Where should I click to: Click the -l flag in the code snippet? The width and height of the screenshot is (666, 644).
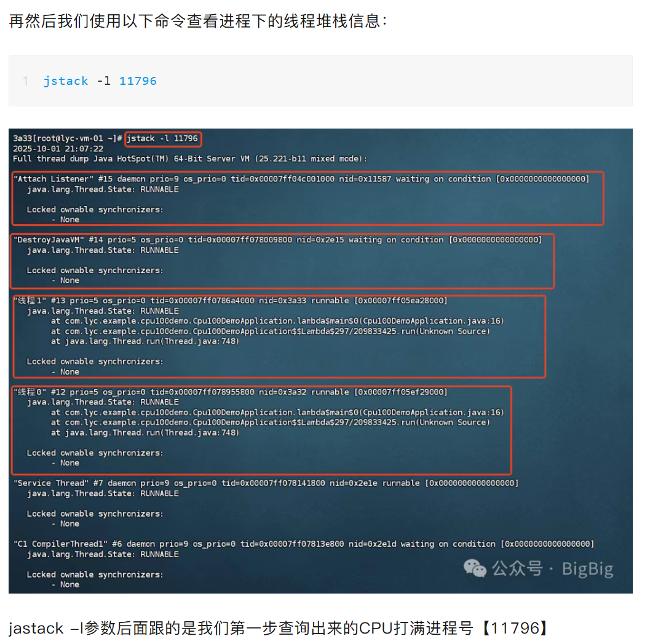coord(104,81)
